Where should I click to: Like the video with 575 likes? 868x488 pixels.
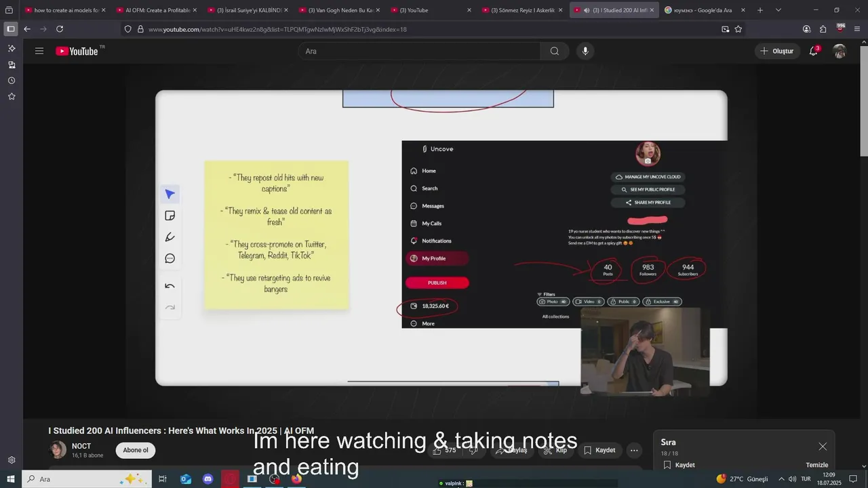(444, 450)
